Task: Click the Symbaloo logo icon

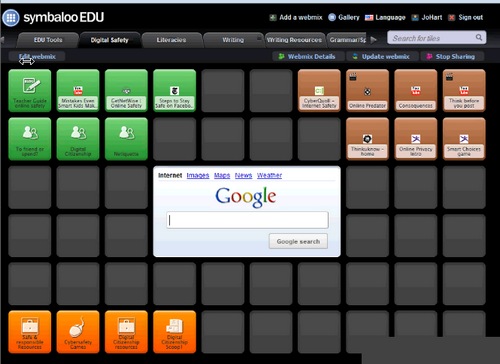Action: 11,17
